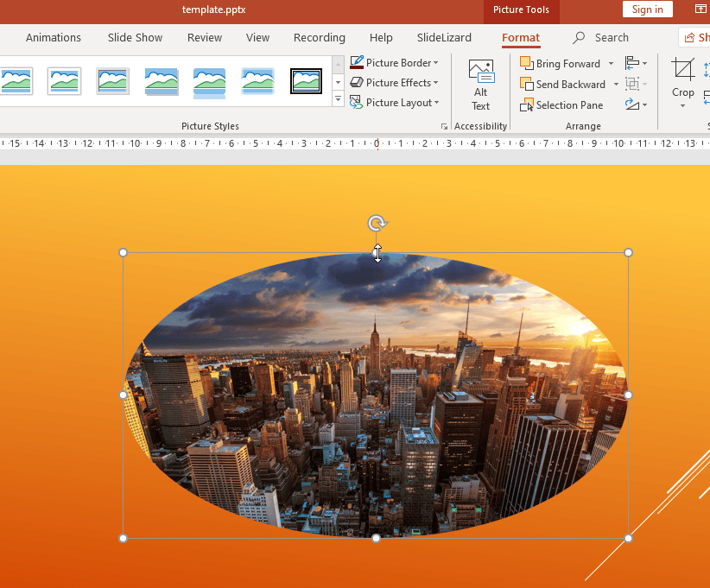Click the Search box in ribbon
The width and height of the screenshot is (710, 588).
pyautogui.click(x=601, y=38)
